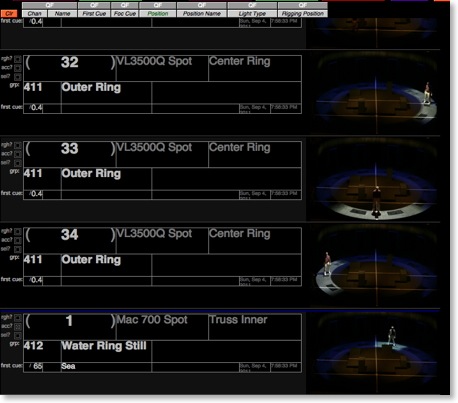The height and width of the screenshot is (403, 458).
Task: Click Outer Ring name field for channel 34
Action: pyautogui.click(x=106, y=265)
